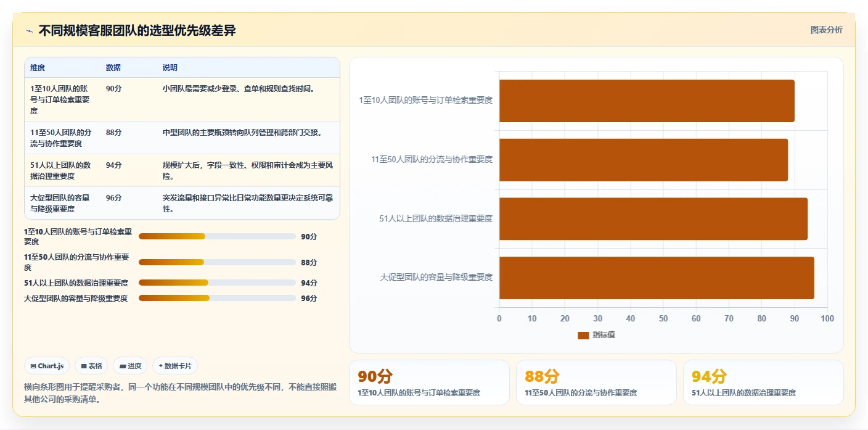
Task: Click table cell 大促型团队的容量与降级重要度
Action: coord(60,204)
